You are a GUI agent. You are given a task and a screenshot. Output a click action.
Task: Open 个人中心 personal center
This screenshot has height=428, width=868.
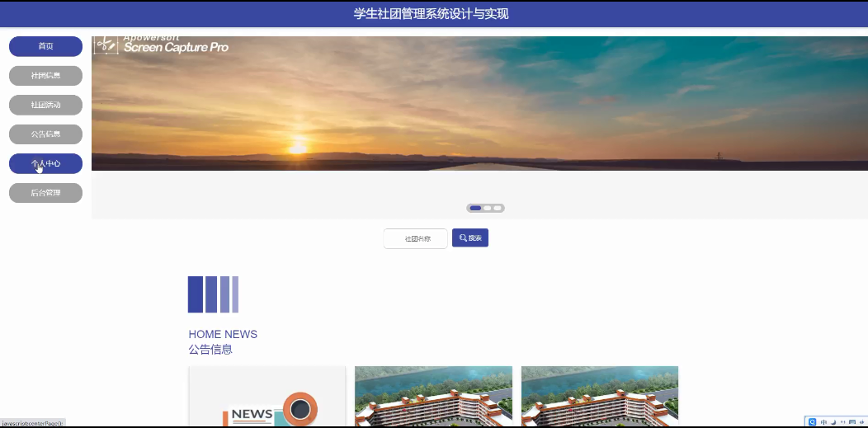(x=45, y=163)
